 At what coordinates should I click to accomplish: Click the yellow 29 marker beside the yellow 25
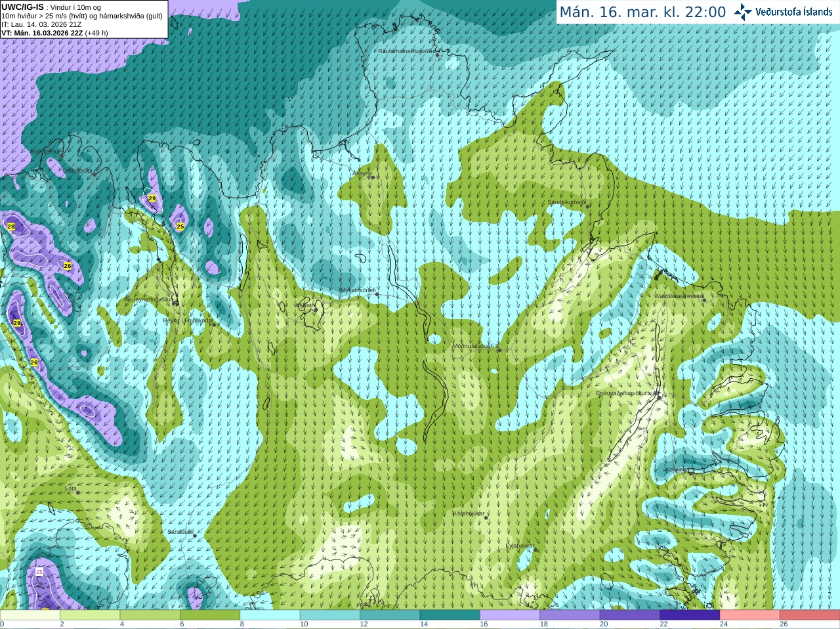(152, 198)
